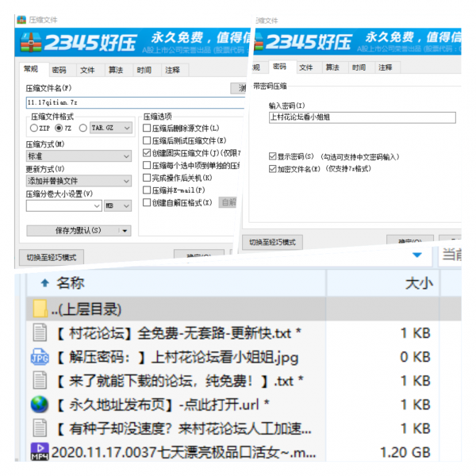Click the MP4 video file icon
The width and height of the screenshot is (476, 476).
click(40, 452)
